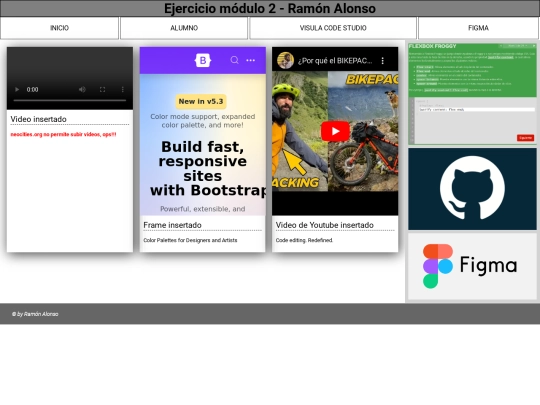This screenshot has width=540, height=405.
Task: Click the Flexbox Froggy code input field
Action: click(477, 110)
